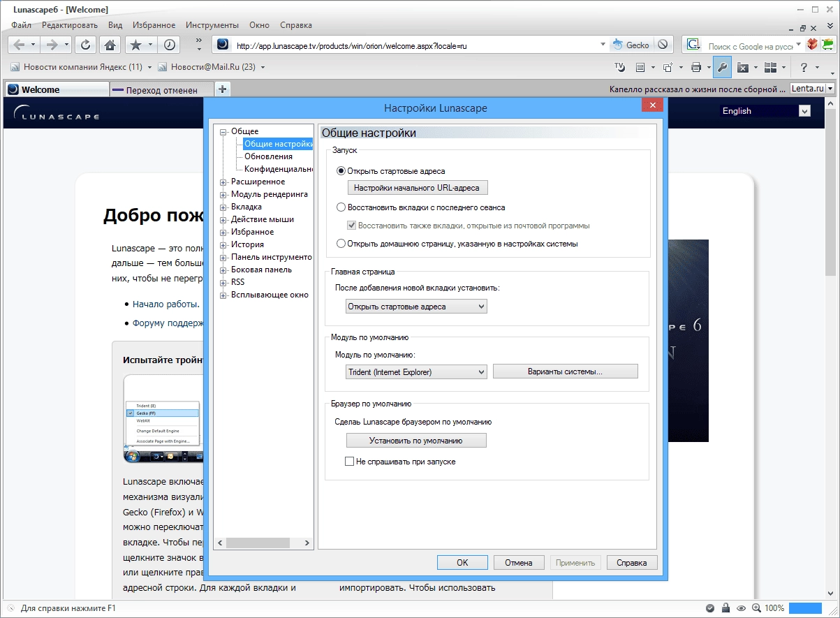Expand the 'Вкладка' tree node
This screenshot has height=618, width=840.
coord(223,207)
